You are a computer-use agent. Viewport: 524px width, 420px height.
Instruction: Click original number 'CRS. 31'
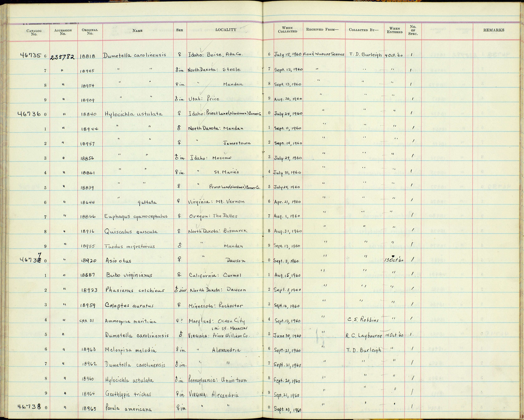tap(87, 320)
